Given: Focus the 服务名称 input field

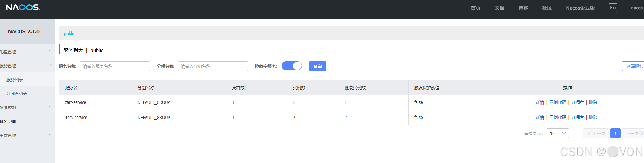Looking at the screenshot, I should [x=115, y=66].
